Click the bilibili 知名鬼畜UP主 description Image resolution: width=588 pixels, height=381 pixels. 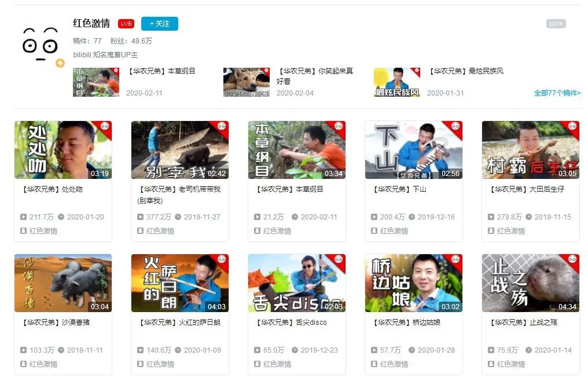105,55
